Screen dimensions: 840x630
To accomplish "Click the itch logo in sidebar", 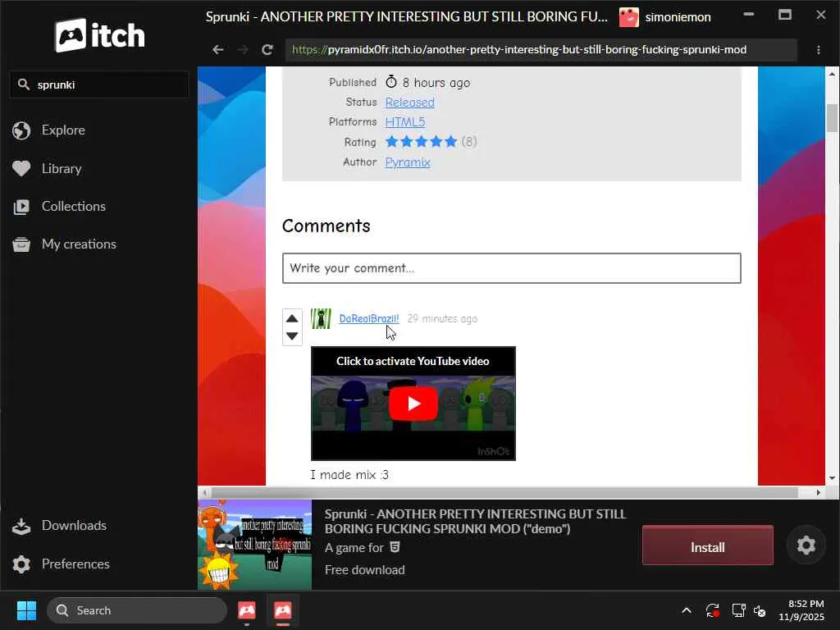I will coord(99,35).
